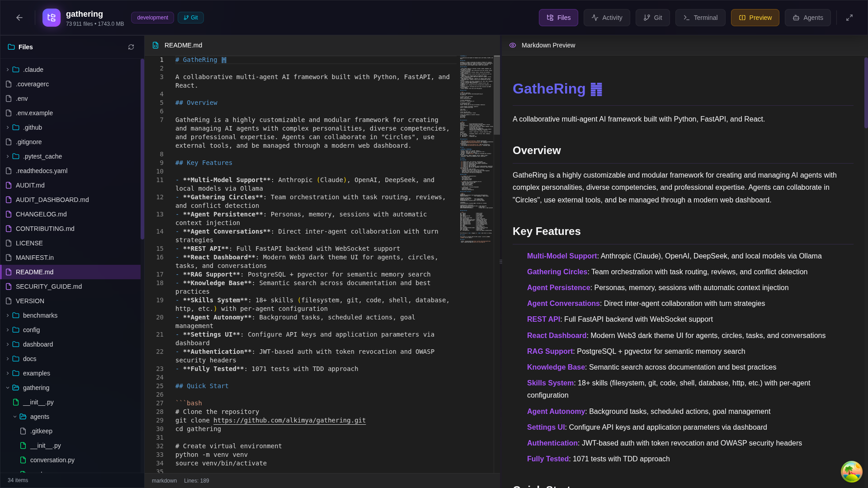This screenshot has height=488, width=868.
Task: Open the Agents tab
Action: pos(808,18)
